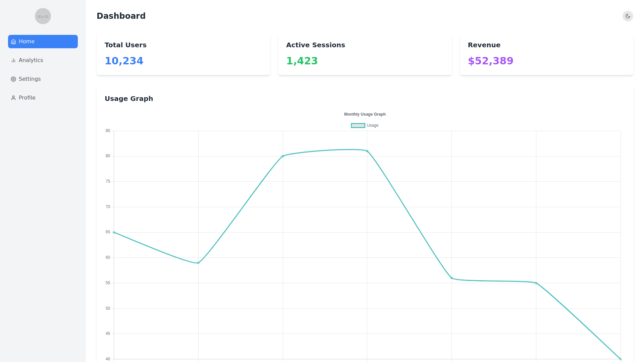
Task: Click the Total Users card
Action: (183, 54)
